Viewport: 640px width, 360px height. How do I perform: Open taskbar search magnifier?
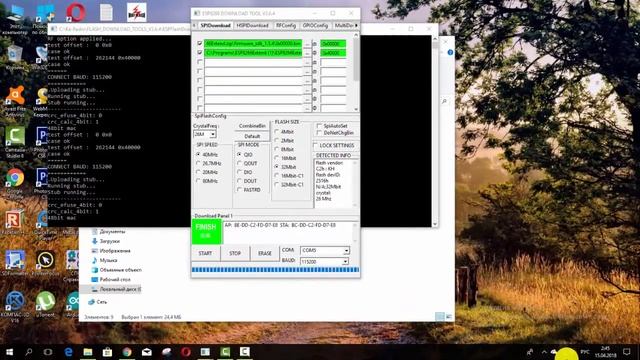coord(29,352)
